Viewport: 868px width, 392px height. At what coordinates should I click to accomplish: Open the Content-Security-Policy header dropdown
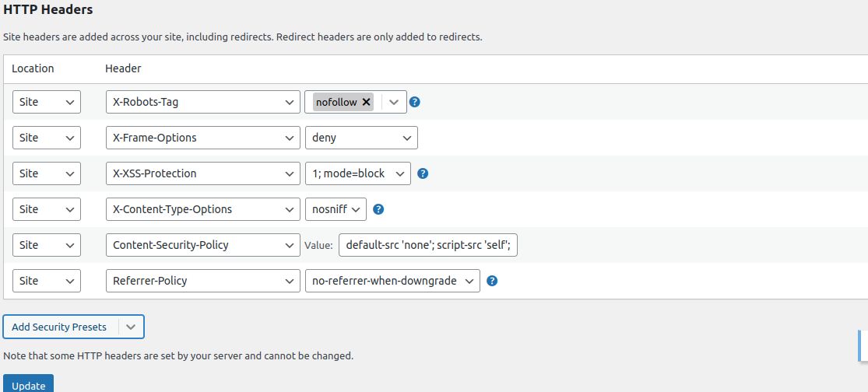click(x=202, y=245)
